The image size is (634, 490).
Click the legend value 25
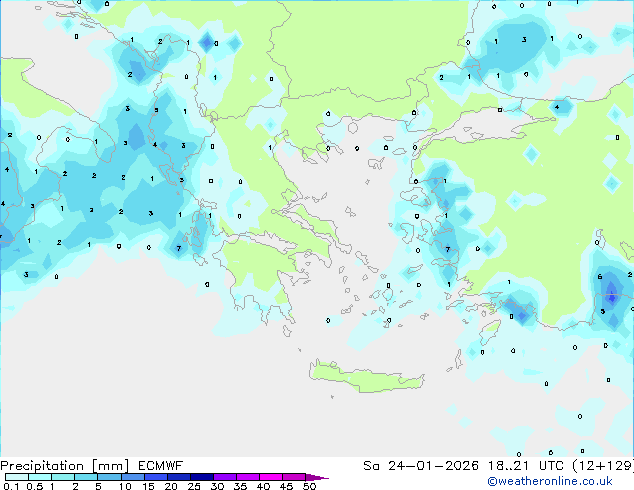click(x=194, y=486)
